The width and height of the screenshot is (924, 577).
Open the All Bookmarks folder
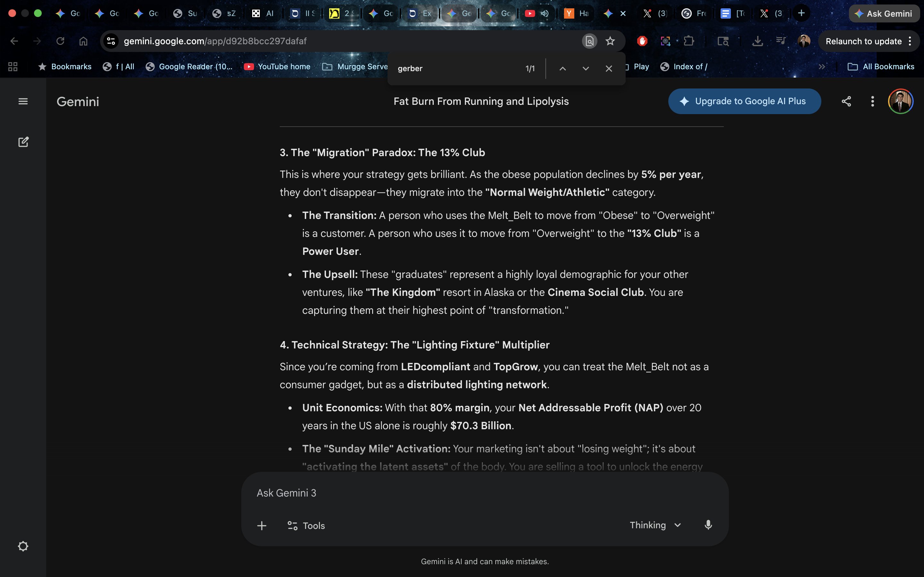(x=881, y=67)
